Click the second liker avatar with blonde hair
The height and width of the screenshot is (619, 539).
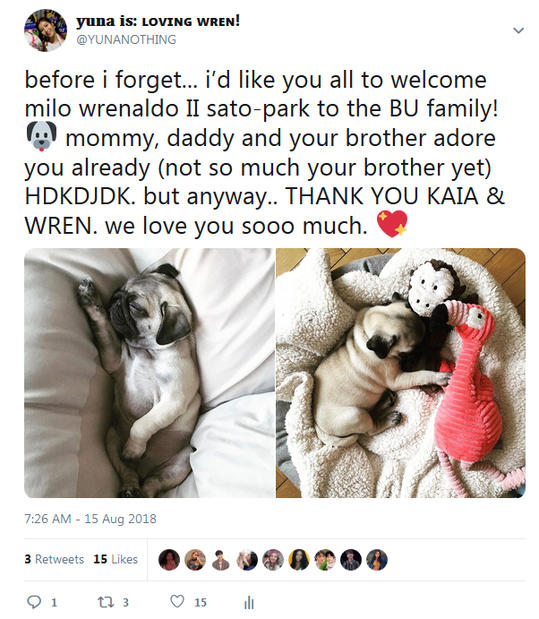(x=195, y=560)
